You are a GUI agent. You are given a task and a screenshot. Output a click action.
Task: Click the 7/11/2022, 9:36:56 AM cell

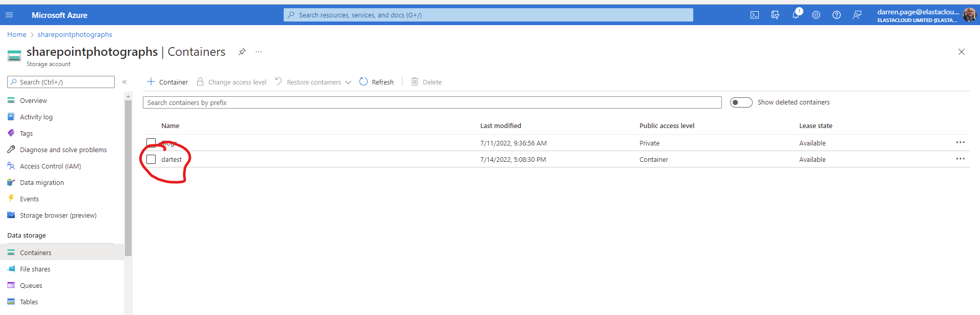click(514, 143)
